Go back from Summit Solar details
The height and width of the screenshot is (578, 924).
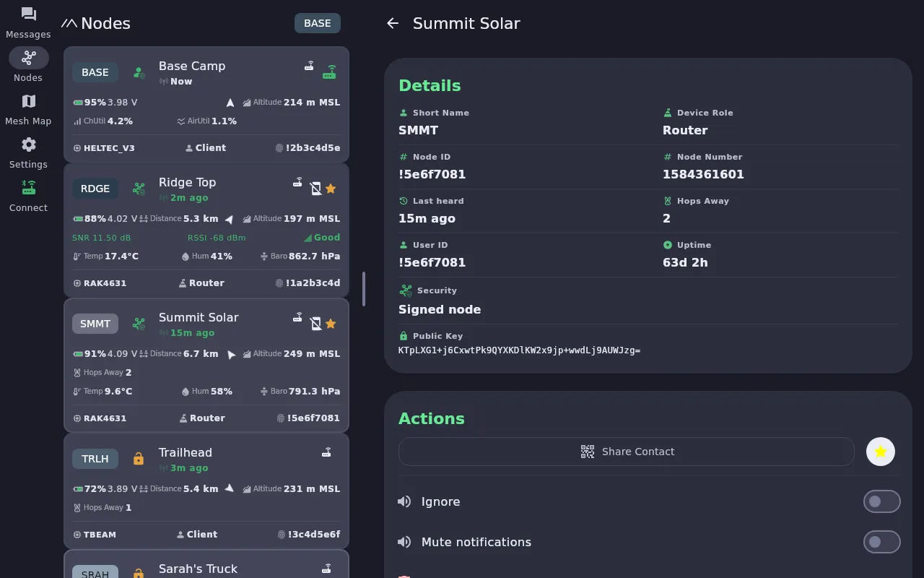[x=393, y=23]
